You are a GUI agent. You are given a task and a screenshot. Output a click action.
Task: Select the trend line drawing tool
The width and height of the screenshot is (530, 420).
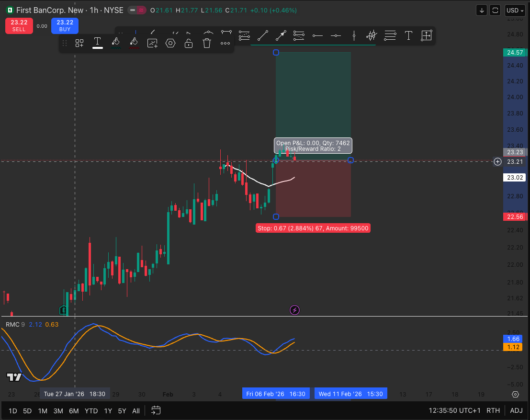click(263, 35)
